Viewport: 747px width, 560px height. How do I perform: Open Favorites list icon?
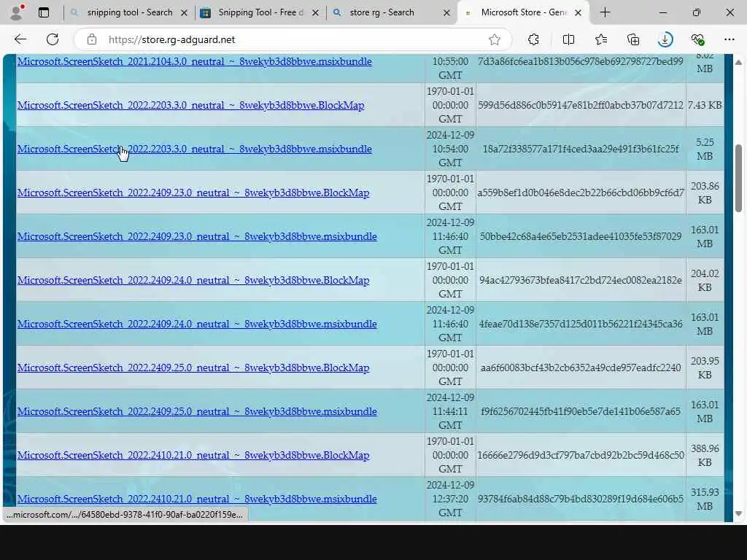point(601,39)
